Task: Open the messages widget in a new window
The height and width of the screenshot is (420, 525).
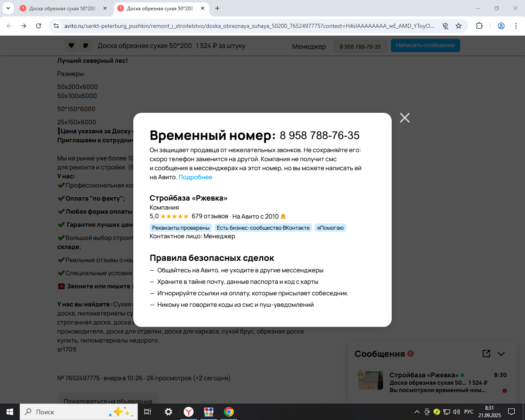Action: pos(486,354)
